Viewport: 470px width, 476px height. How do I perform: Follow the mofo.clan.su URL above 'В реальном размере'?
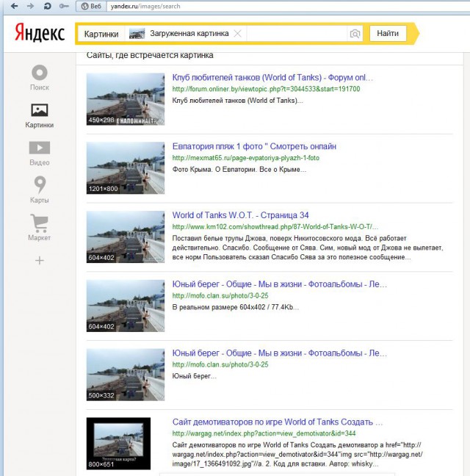(220, 296)
